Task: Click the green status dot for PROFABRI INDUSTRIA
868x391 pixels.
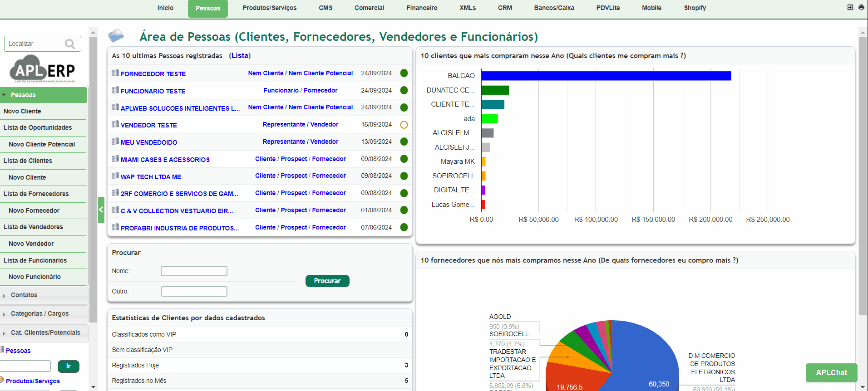Action: (404, 227)
